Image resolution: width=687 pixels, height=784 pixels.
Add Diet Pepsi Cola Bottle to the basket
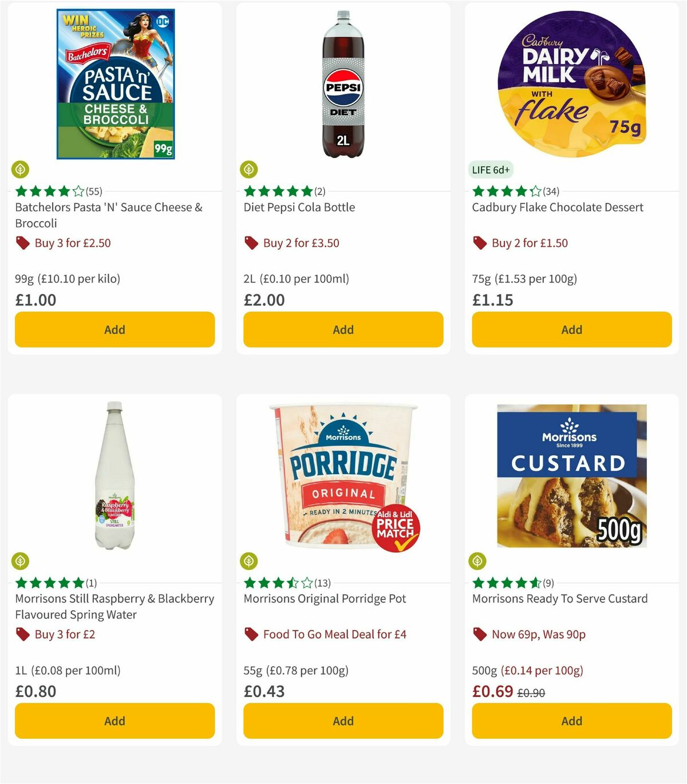pyautogui.click(x=343, y=329)
